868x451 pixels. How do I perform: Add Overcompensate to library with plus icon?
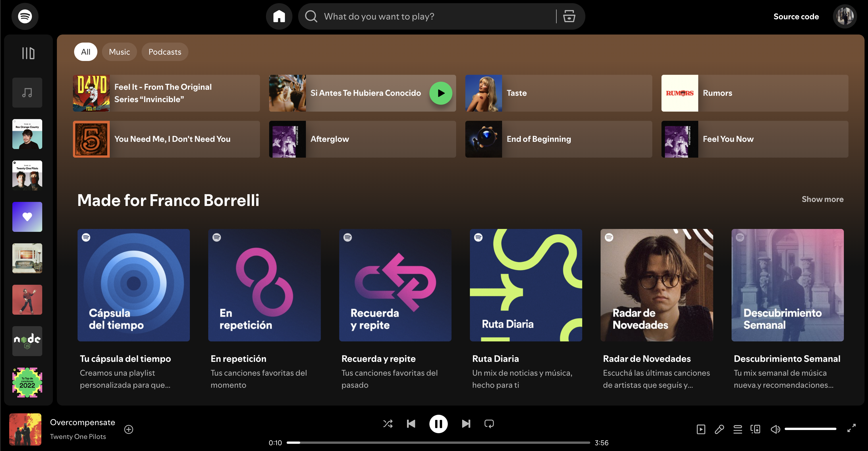pos(128,429)
